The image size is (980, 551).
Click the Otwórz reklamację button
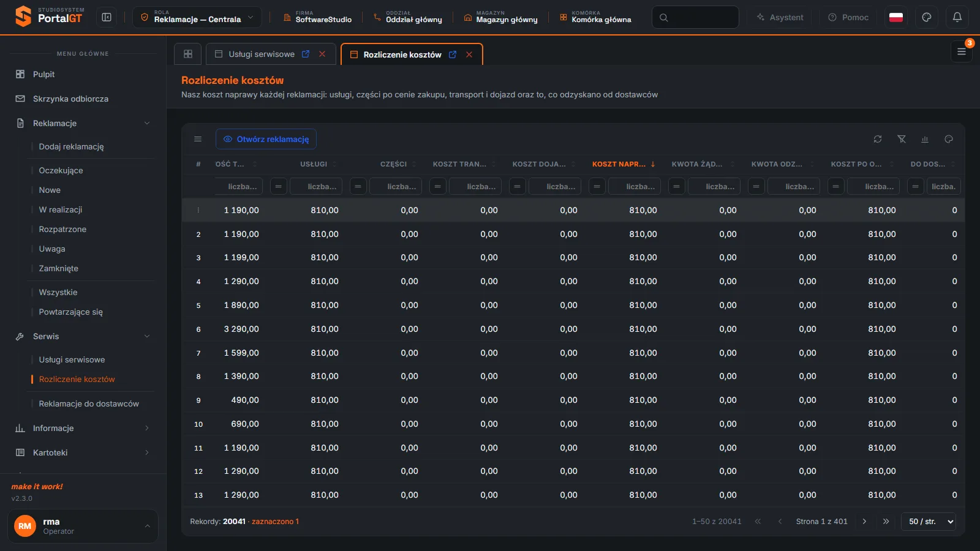tap(266, 139)
